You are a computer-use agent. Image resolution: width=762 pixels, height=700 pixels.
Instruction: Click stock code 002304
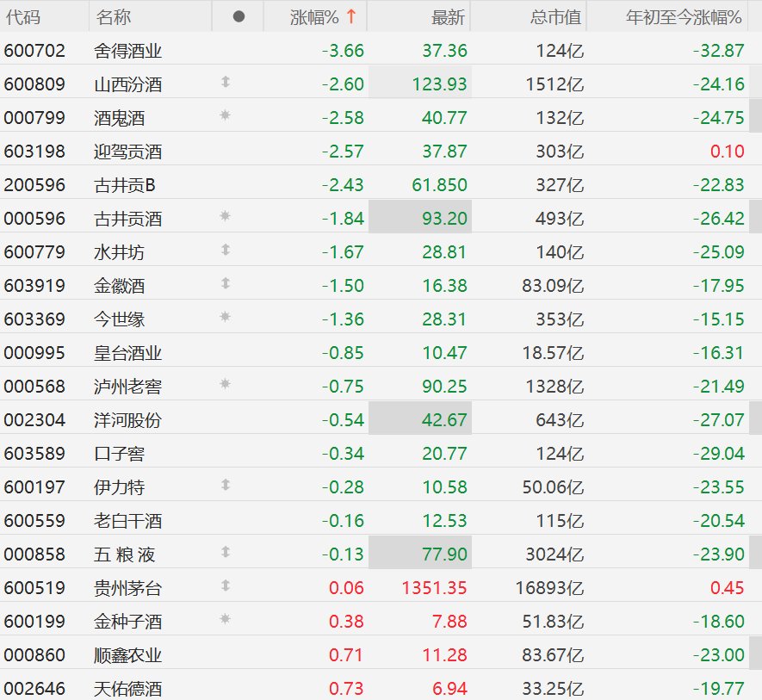point(34,420)
